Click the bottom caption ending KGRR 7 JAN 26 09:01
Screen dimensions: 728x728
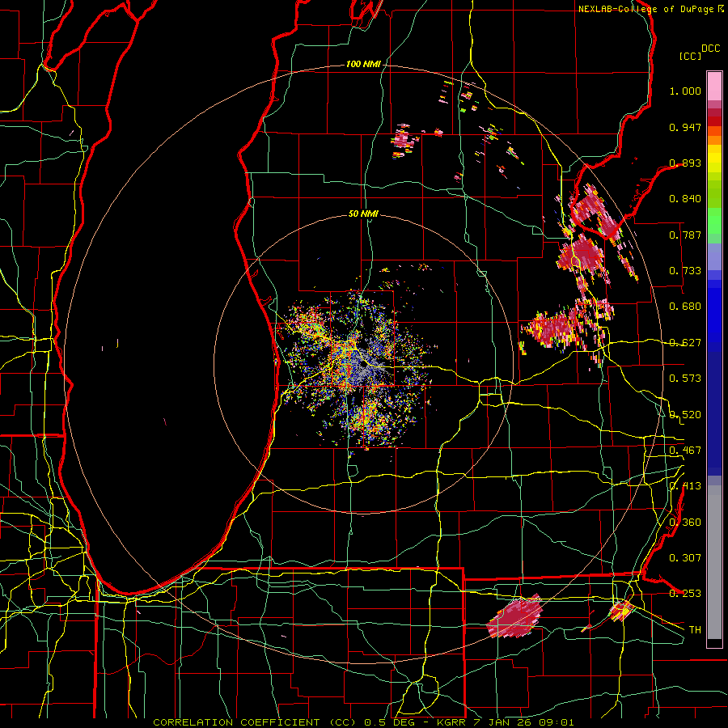[363, 722]
